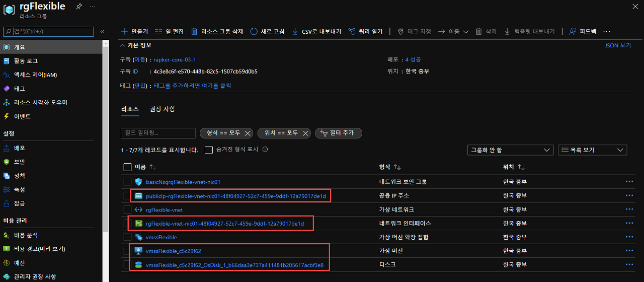Open the 4 성공 deployments link
644x282 pixels.
414,59
